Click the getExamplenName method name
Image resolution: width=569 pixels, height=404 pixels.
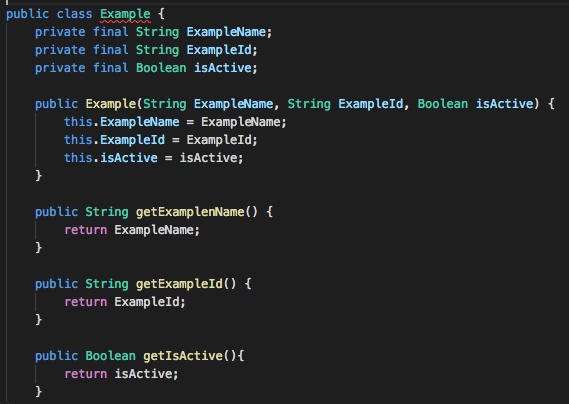[x=190, y=212]
